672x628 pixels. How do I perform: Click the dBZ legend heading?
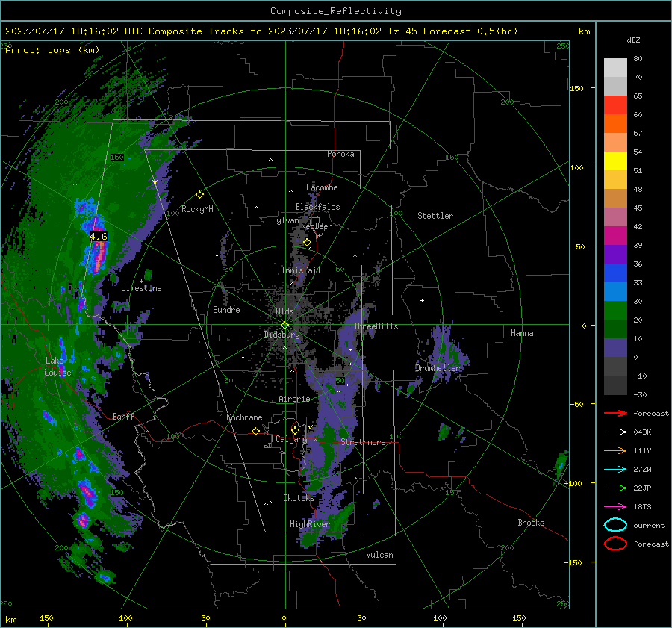point(633,40)
